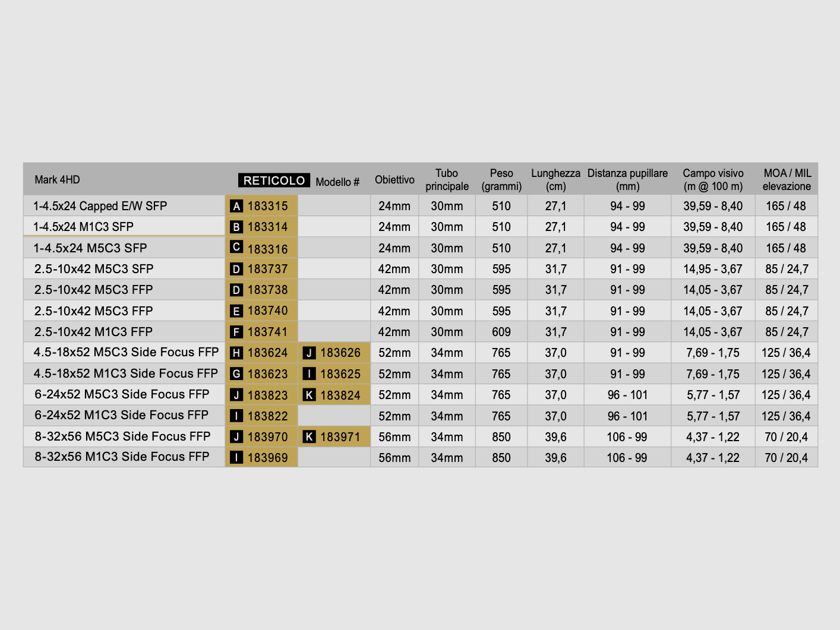Click the reticle A badge beside 183315
Viewport: 840px width, 630px height.
tap(236, 207)
